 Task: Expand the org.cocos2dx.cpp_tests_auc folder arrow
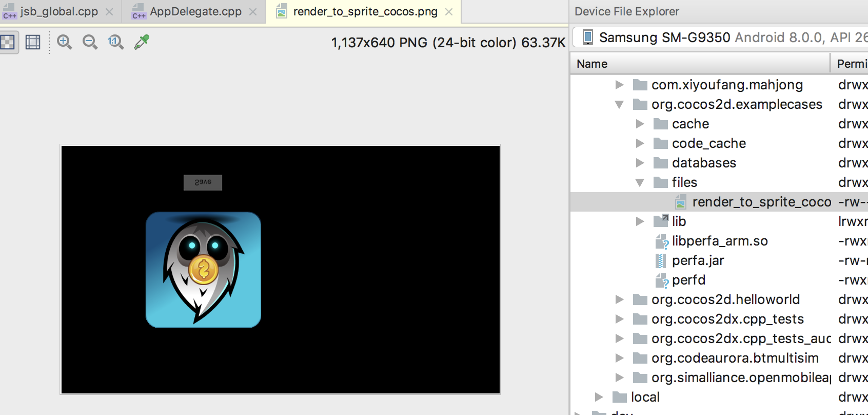click(620, 338)
